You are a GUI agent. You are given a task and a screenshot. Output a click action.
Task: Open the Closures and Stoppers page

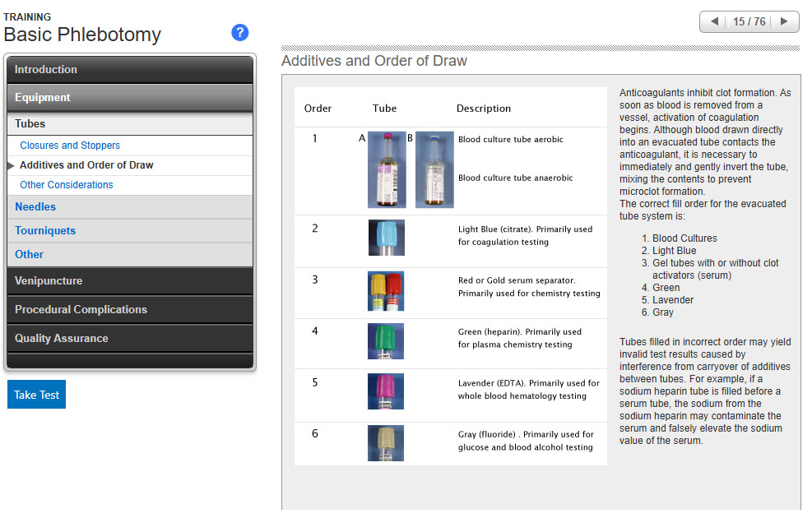[70, 146]
